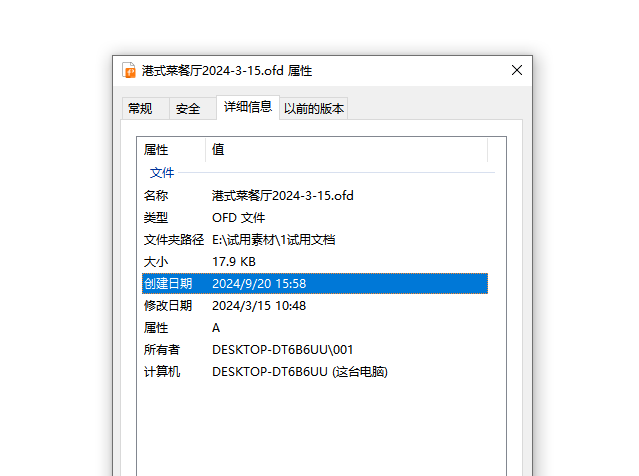Click the path value E:\试用素材\1试用文档
Image resolution: width=639 pixels, height=476 pixels.
273,240
